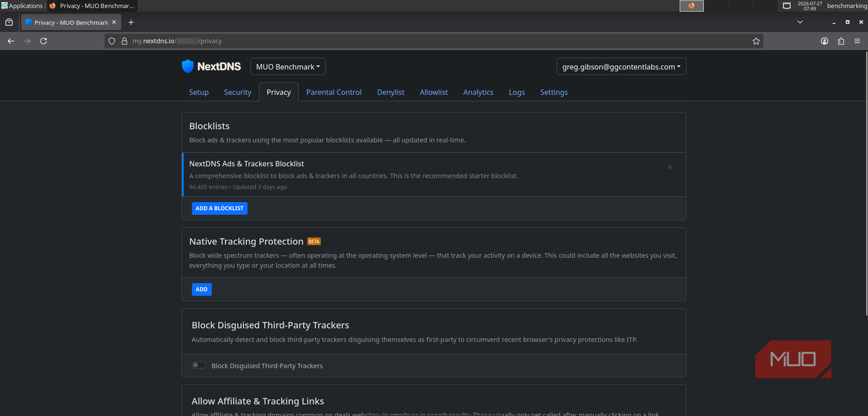Open a new browser tab
Viewport: 868px width, 416px height.
(x=131, y=23)
